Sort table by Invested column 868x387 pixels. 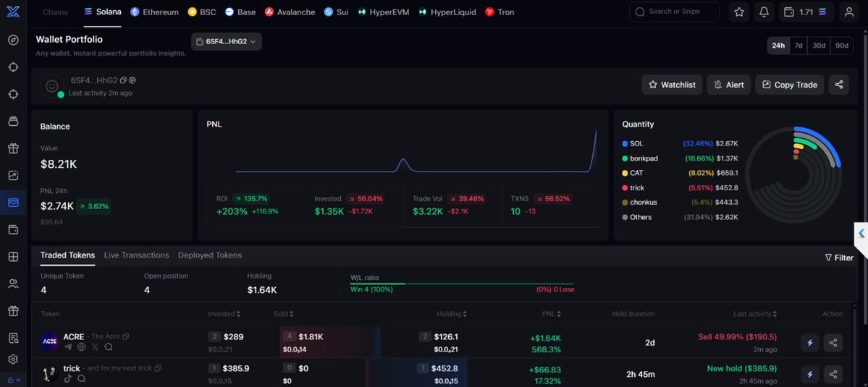224,314
